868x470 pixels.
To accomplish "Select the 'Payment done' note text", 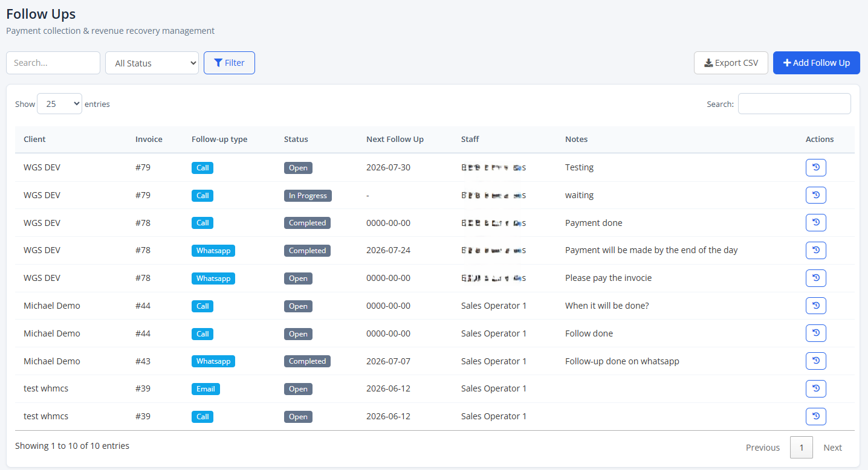I will pyautogui.click(x=594, y=223).
